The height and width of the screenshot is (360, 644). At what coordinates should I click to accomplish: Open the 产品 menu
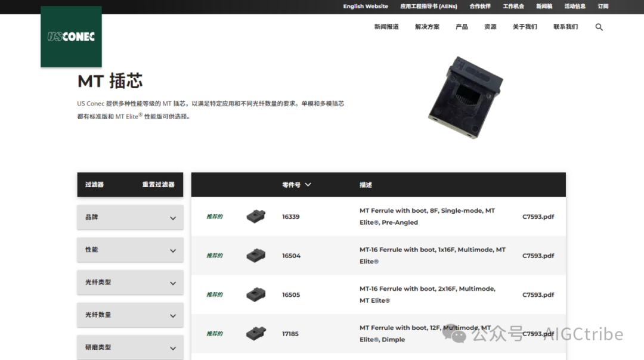tap(462, 27)
